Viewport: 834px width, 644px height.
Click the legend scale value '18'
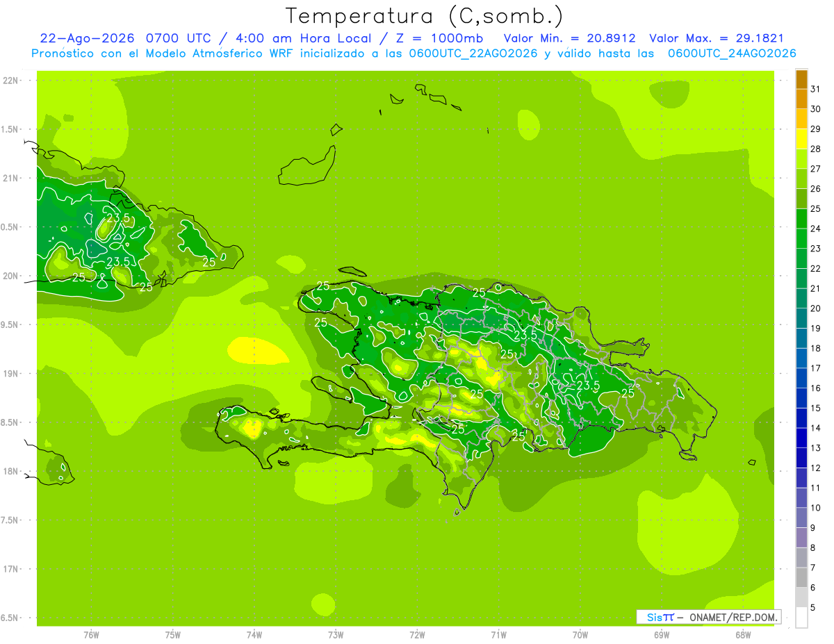point(816,348)
